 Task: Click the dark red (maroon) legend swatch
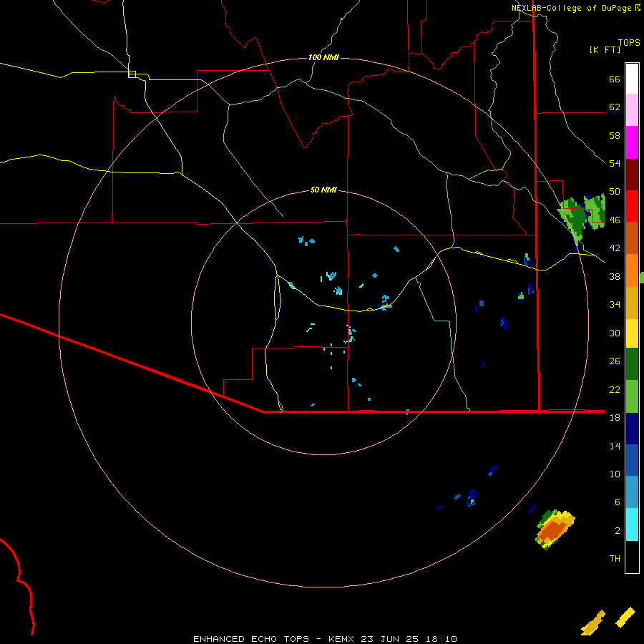pyautogui.click(x=632, y=175)
